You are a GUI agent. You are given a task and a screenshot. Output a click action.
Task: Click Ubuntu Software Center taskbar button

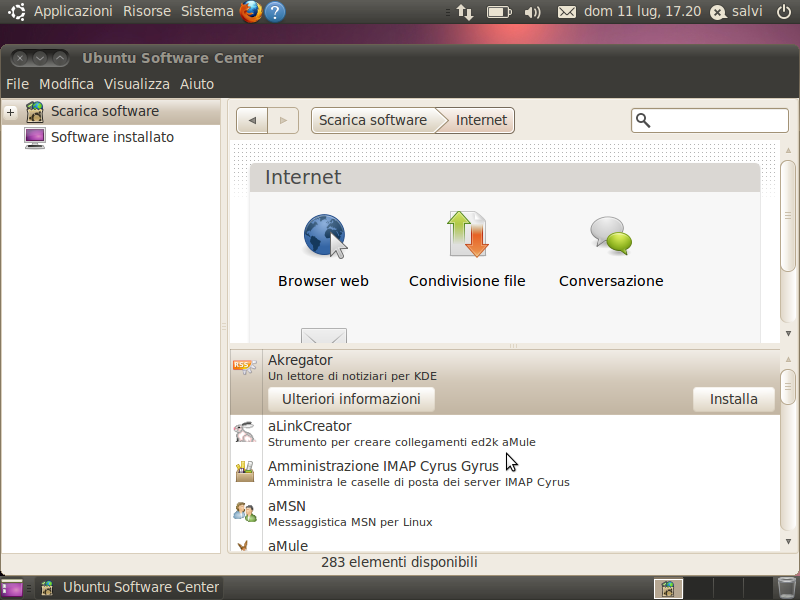130,588
